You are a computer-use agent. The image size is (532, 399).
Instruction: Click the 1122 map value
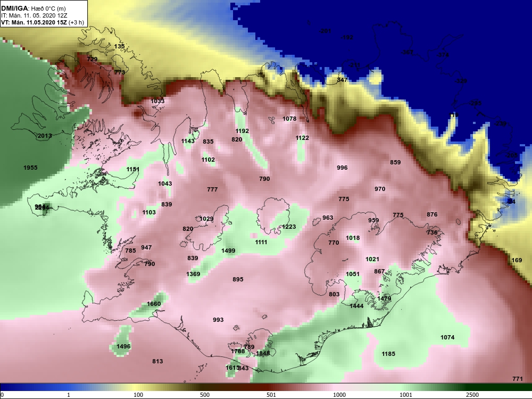tap(302, 138)
